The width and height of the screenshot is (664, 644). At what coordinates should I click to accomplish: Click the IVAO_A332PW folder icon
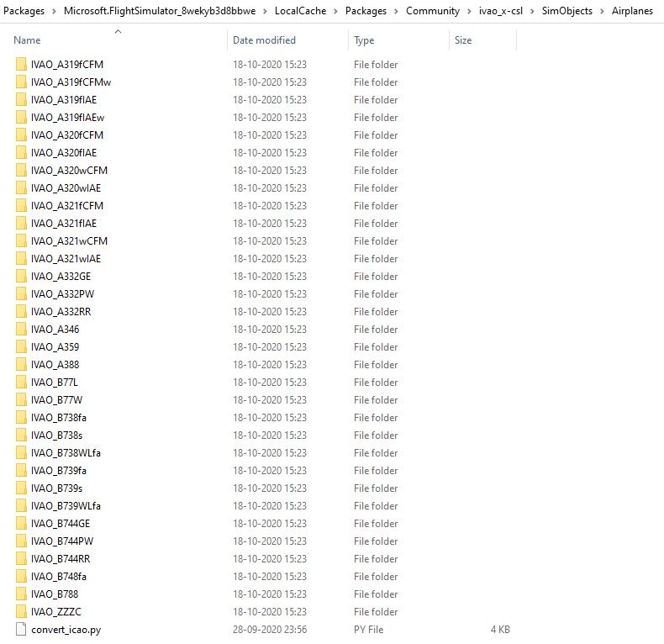coord(21,293)
